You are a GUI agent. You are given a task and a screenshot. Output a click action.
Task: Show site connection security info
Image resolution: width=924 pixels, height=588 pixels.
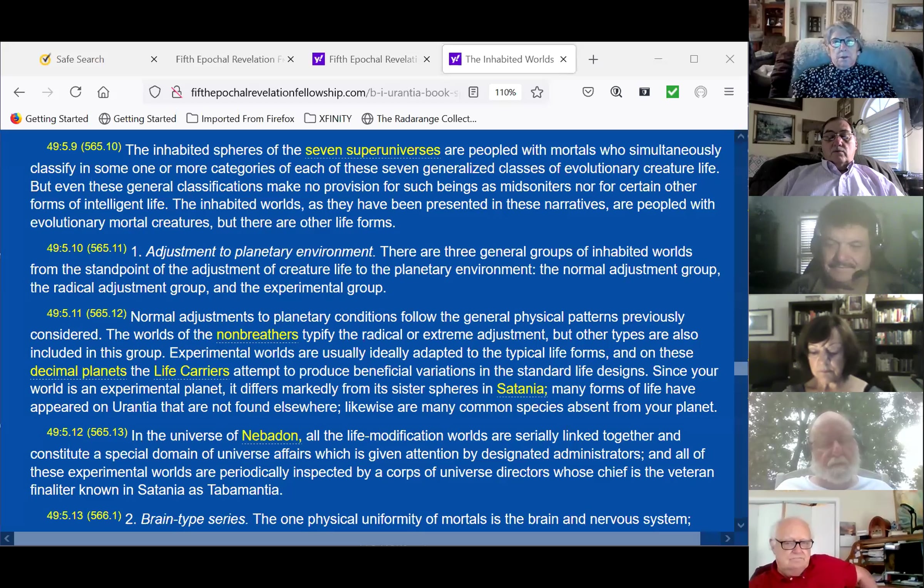(177, 92)
